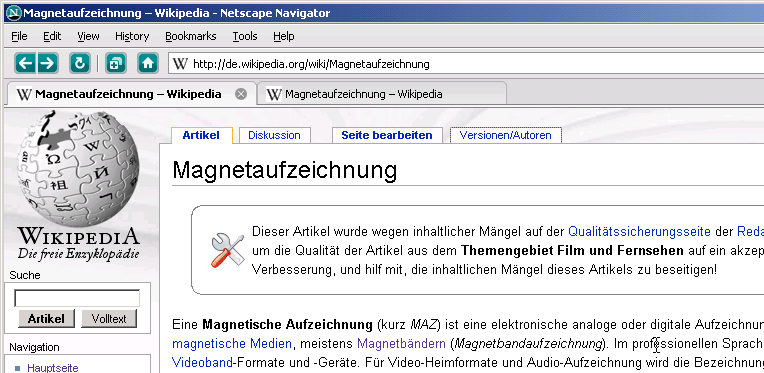Open the Versionen/Autoren tab

[505, 135]
